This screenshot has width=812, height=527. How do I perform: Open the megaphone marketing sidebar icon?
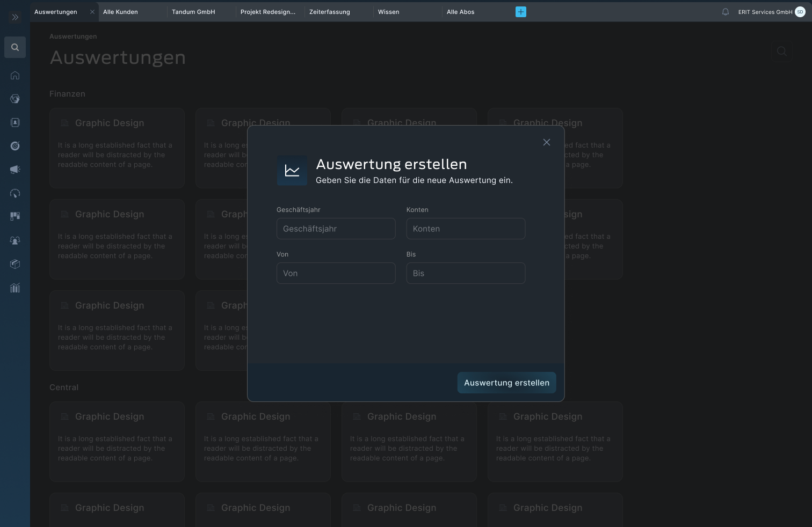[x=15, y=170]
